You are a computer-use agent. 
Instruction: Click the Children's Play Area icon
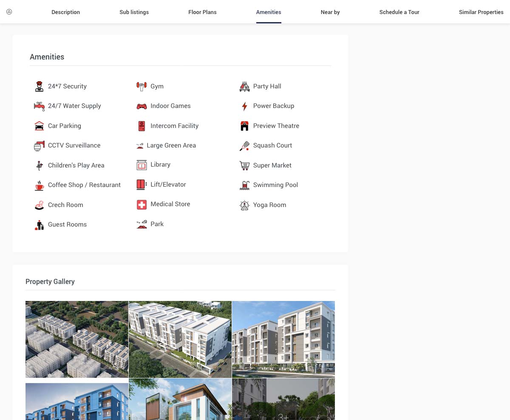pyautogui.click(x=39, y=165)
